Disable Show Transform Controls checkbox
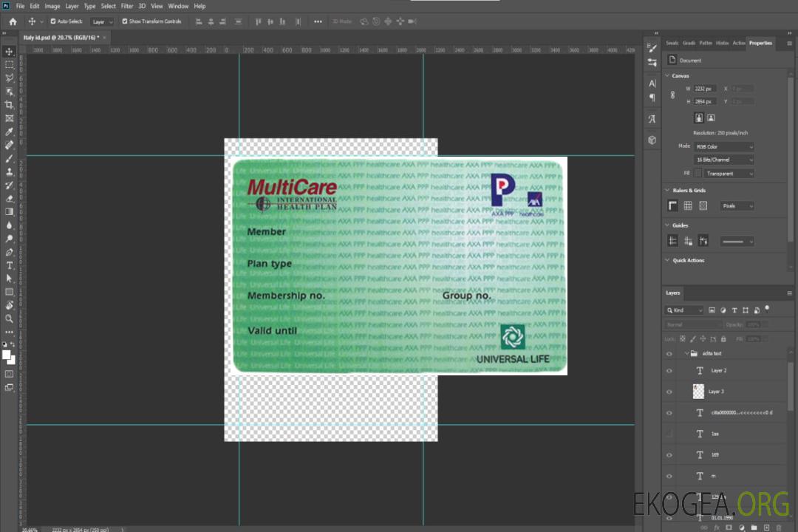 click(125, 21)
